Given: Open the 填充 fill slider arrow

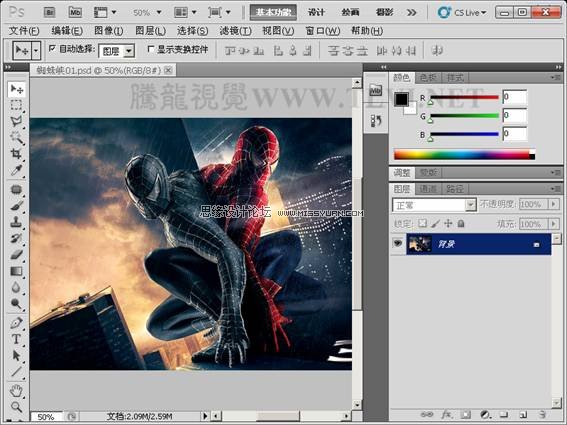Looking at the screenshot, I should point(554,224).
